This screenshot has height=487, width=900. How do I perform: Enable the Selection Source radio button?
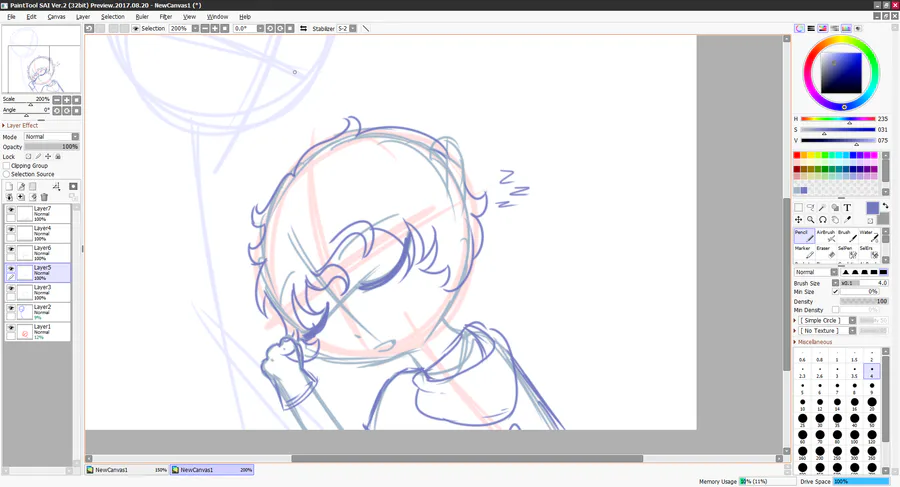pyautogui.click(x=6, y=174)
